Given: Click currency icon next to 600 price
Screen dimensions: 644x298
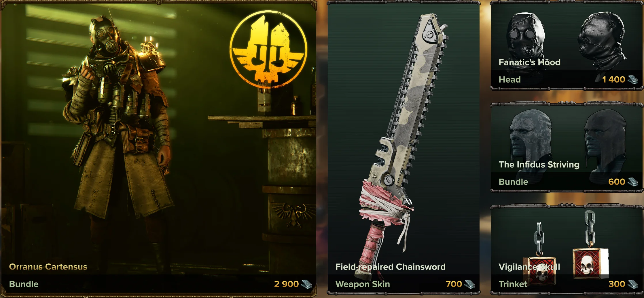Looking at the screenshot, I should point(633,182).
